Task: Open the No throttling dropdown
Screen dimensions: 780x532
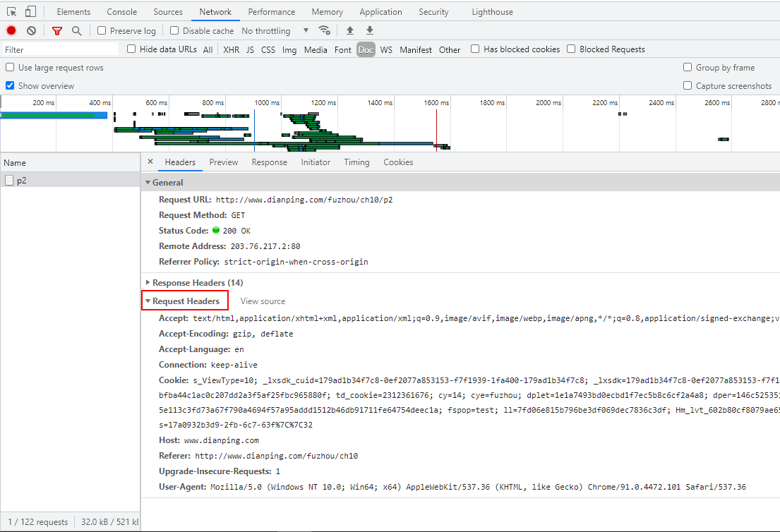Action: tap(275, 31)
